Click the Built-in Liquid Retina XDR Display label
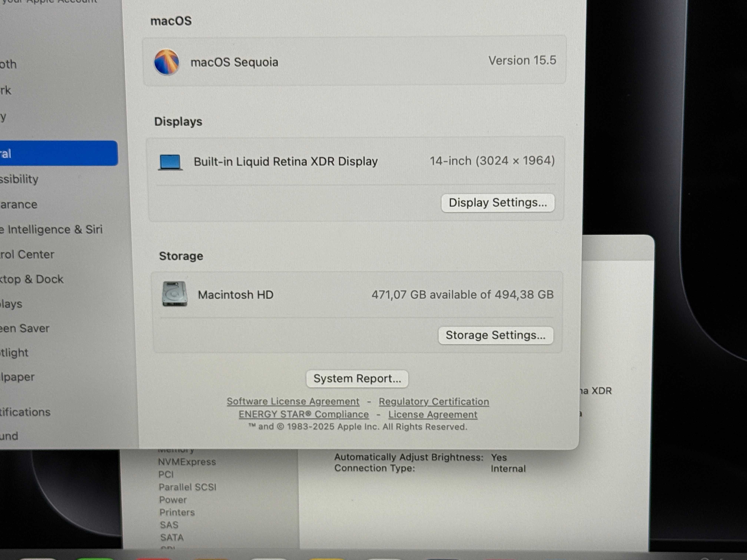Image resolution: width=747 pixels, height=560 pixels. 285,162
